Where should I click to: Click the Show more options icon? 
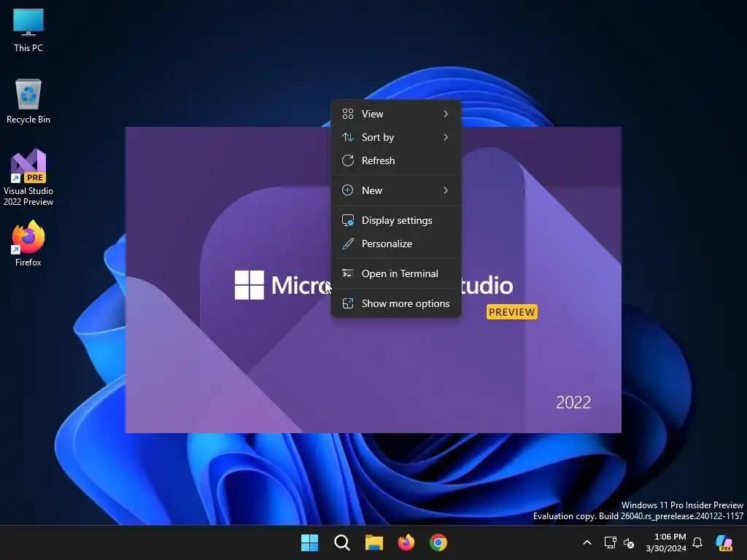click(348, 303)
